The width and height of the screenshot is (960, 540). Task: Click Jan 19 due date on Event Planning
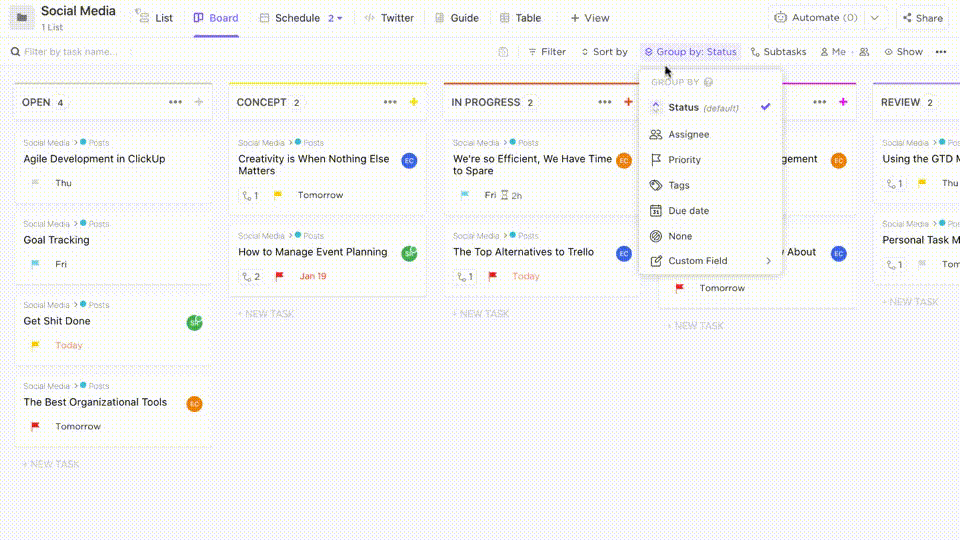tap(313, 276)
